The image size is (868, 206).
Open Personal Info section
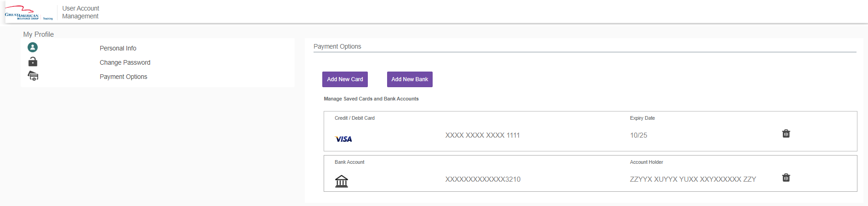point(118,48)
